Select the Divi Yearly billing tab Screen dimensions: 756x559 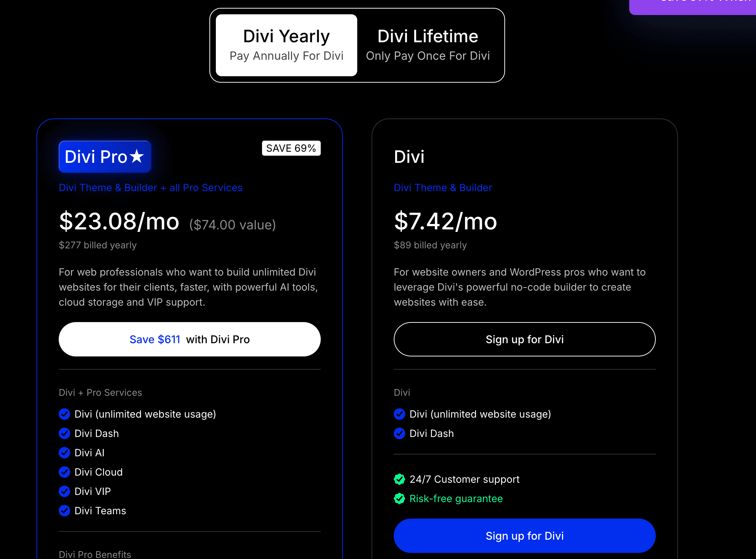pos(286,45)
